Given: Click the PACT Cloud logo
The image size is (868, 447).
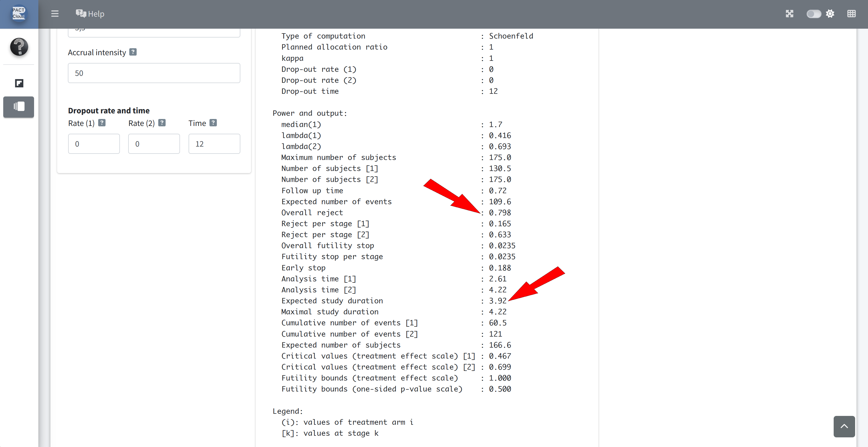Looking at the screenshot, I should click(x=19, y=13).
